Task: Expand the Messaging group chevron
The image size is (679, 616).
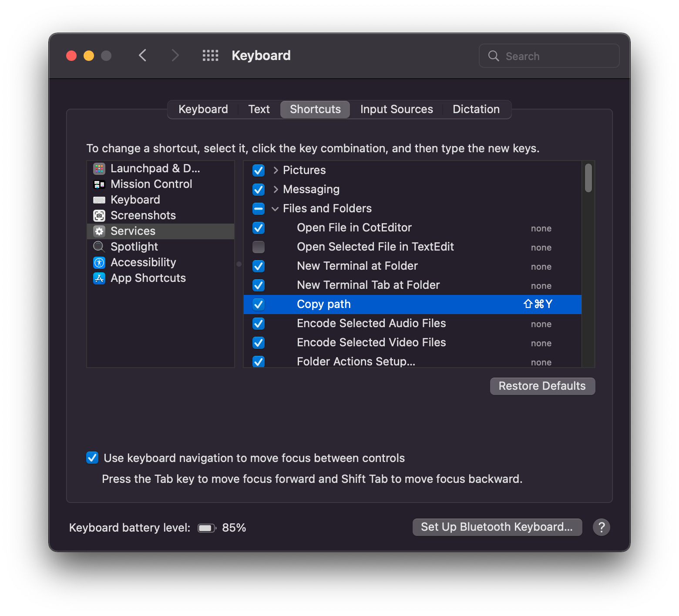Action: (x=276, y=190)
